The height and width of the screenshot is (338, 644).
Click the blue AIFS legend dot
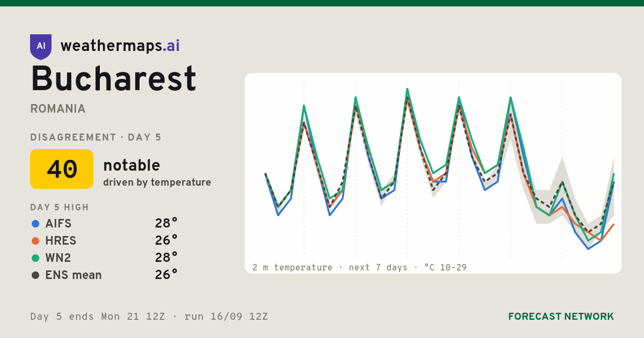pos(35,224)
